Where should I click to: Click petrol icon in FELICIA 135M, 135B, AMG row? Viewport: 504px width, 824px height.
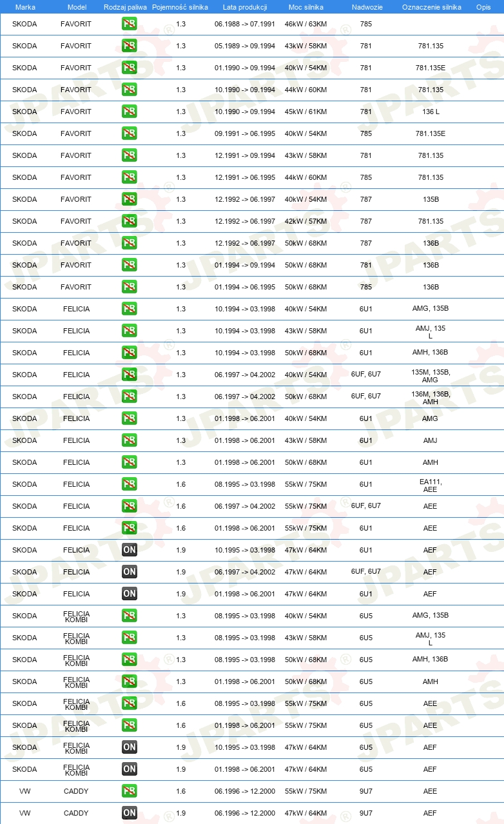(x=129, y=375)
